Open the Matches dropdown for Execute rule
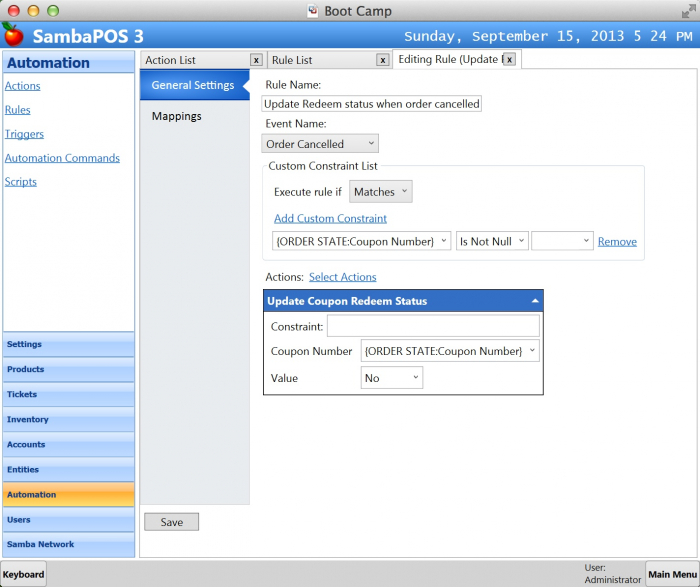 [x=380, y=192]
